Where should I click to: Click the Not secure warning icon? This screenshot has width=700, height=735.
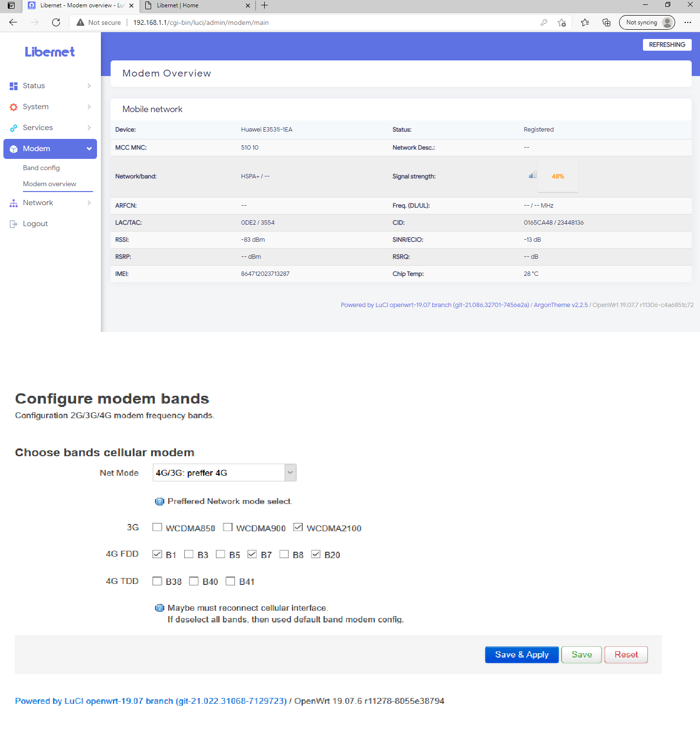coord(80,22)
